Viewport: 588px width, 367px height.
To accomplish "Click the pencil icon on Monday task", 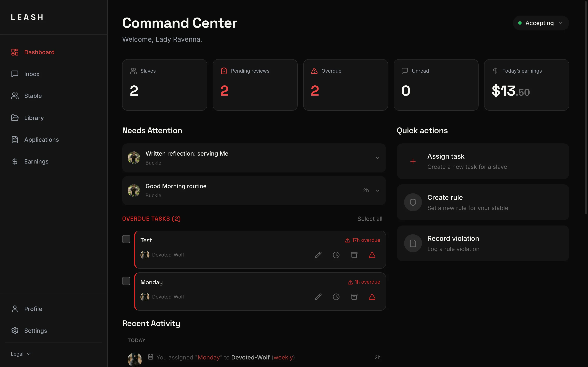I will (x=318, y=297).
